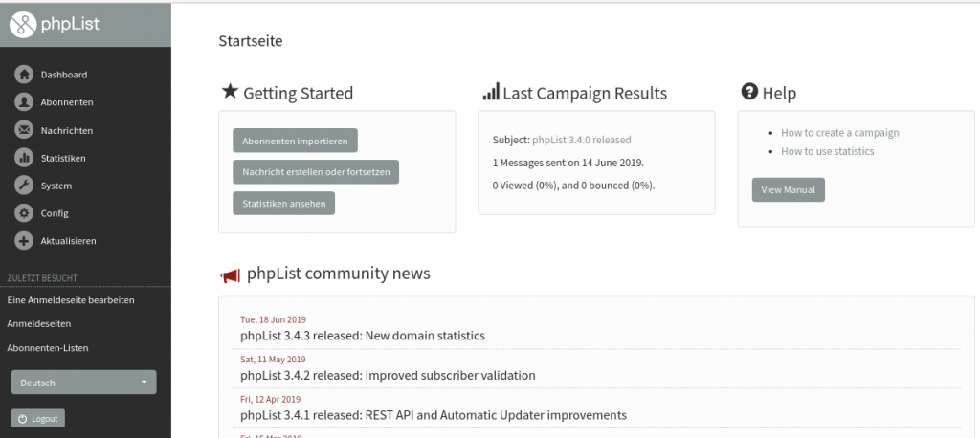Open the Config menu

tap(55, 213)
